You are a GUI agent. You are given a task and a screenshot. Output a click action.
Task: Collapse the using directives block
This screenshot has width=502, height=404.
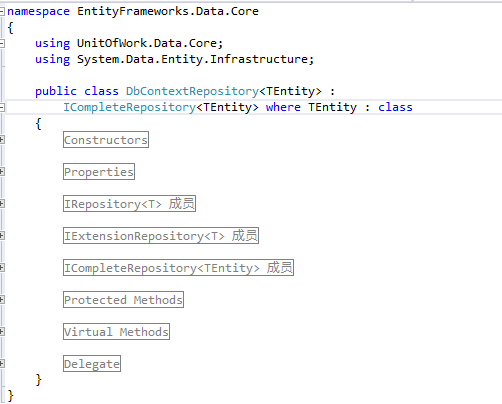pos(2,43)
